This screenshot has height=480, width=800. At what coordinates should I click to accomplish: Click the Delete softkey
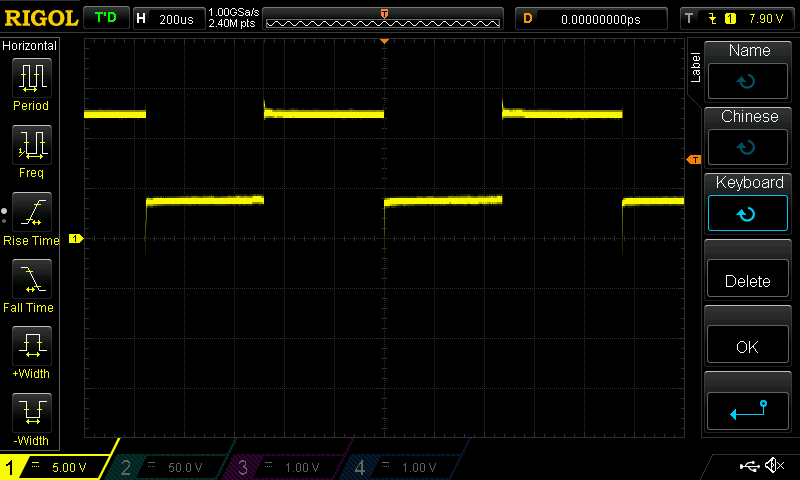pyautogui.click(x=747, y=279)
